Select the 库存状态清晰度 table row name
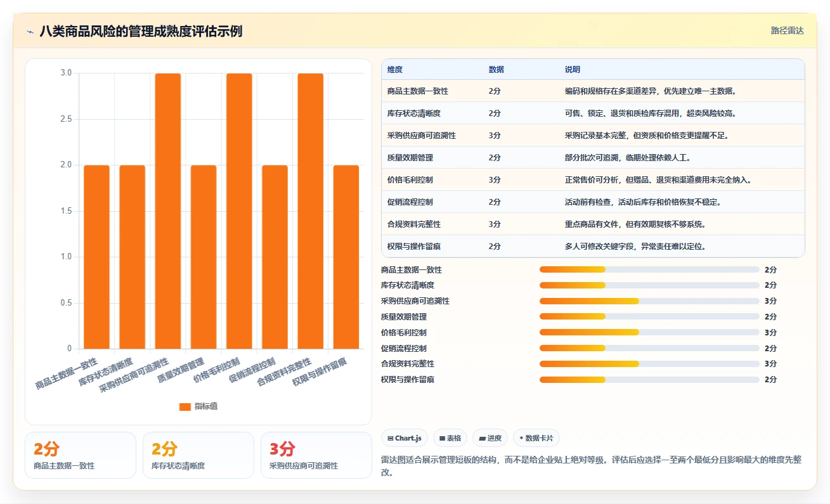Screen dimensions: 830x504 (x=414, y=113)
